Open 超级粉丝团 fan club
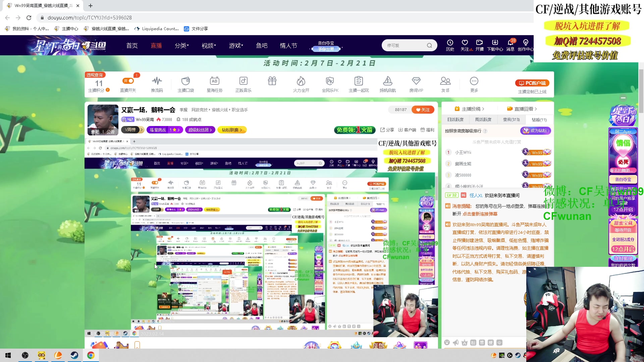This screenshot has width=644, height=362. coord(200,130)
